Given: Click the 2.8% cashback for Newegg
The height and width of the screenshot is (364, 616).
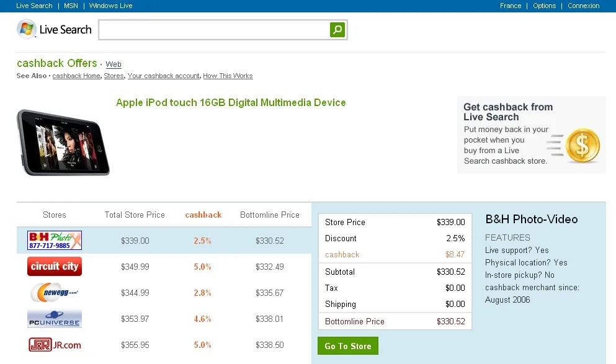Looking at the screenshot, I should coord(202,293).
